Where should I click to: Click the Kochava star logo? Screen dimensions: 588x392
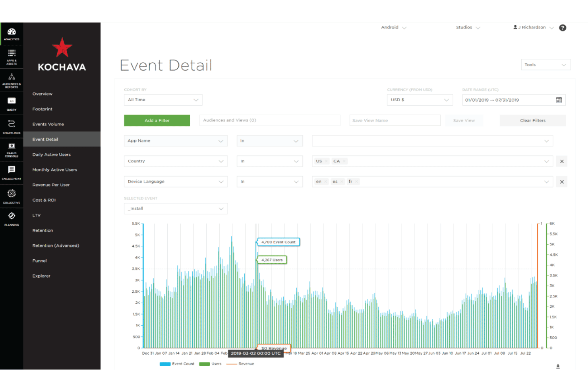coord(62,48)
